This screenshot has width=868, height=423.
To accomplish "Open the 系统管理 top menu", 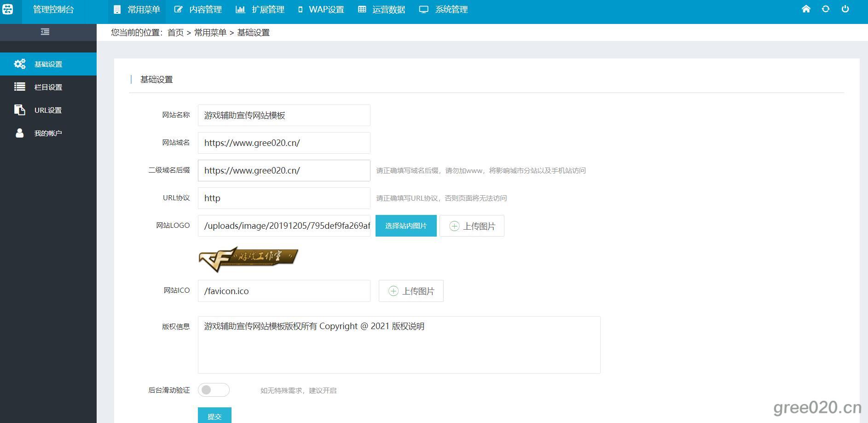I will pyautogui.click(x=444, y=10).
